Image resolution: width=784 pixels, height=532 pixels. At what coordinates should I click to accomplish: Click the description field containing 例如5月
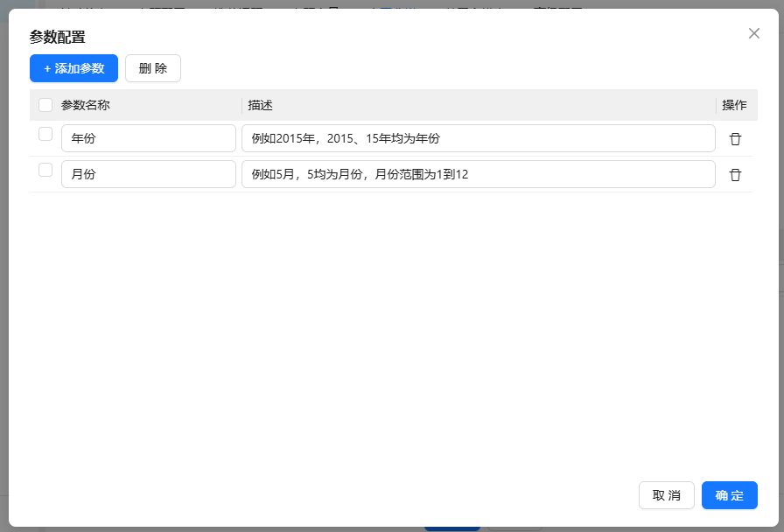pyautogui.click(x=478, y=174)
